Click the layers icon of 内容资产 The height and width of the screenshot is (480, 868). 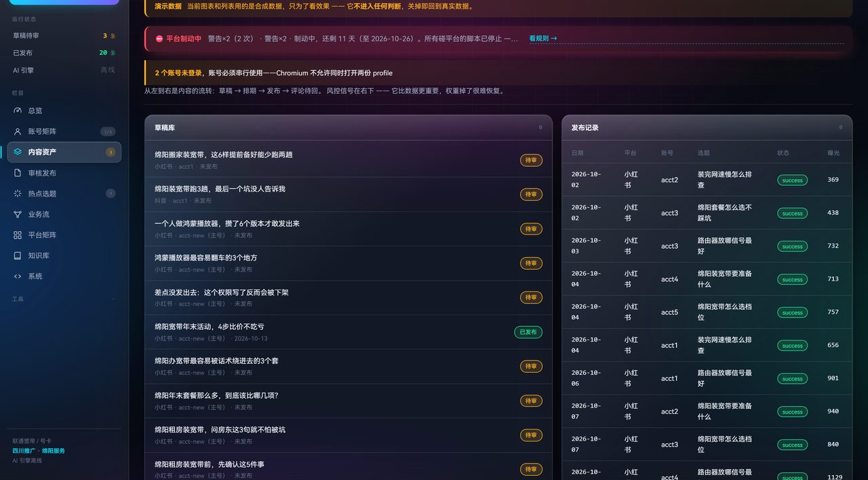[18, 152]
